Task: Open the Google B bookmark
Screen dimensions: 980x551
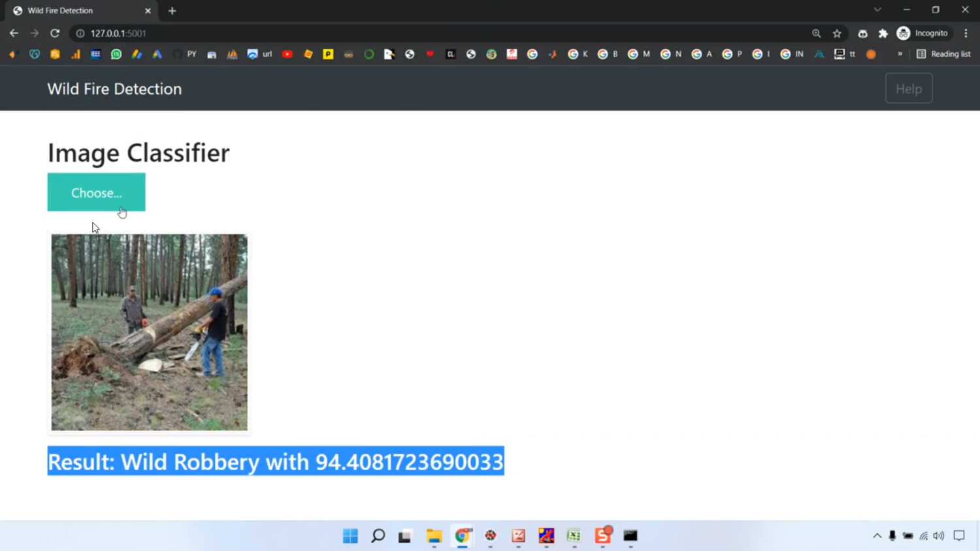Action: point(608,54)
